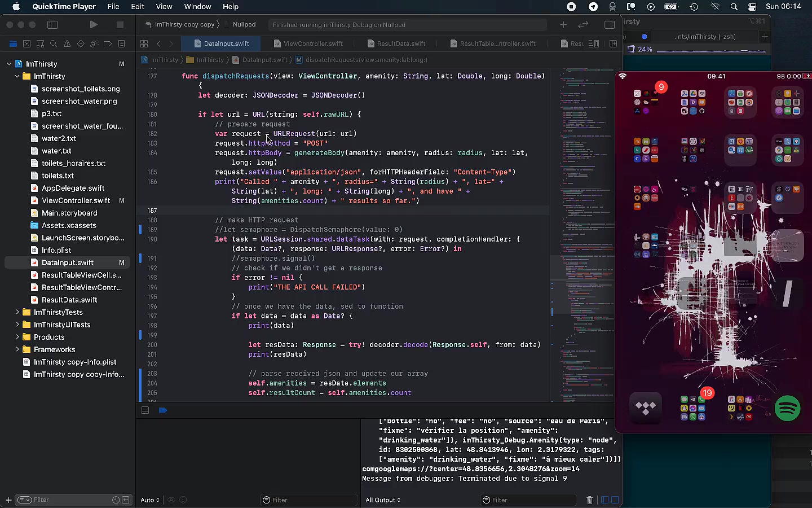The height and width of the screenshot is (508, 812).
Task: Open the Find navigator magnifier icon
Action: coord(54,44)
